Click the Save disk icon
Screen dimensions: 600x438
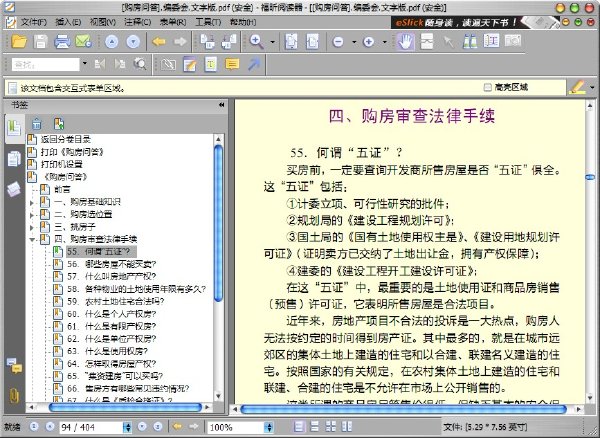click(x=40, y=41)
